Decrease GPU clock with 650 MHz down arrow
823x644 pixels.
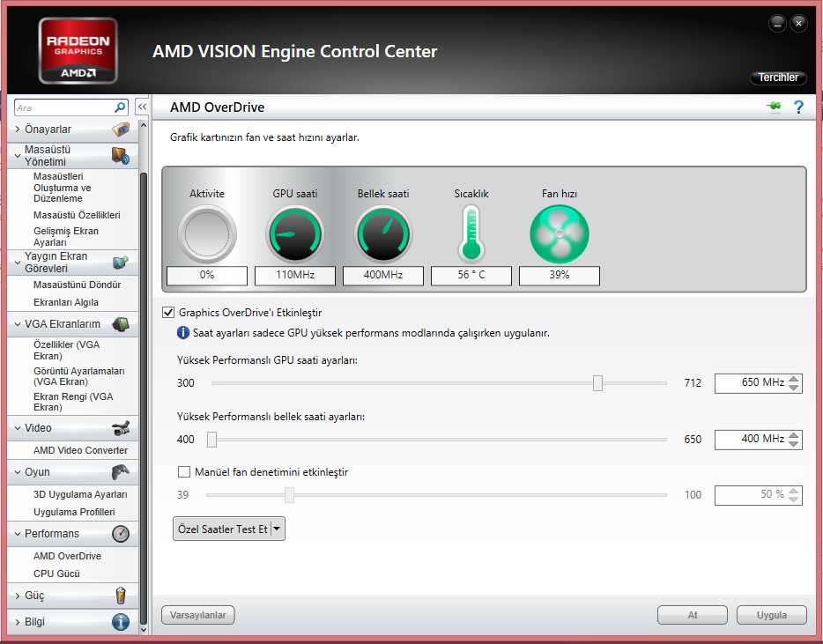794,388
